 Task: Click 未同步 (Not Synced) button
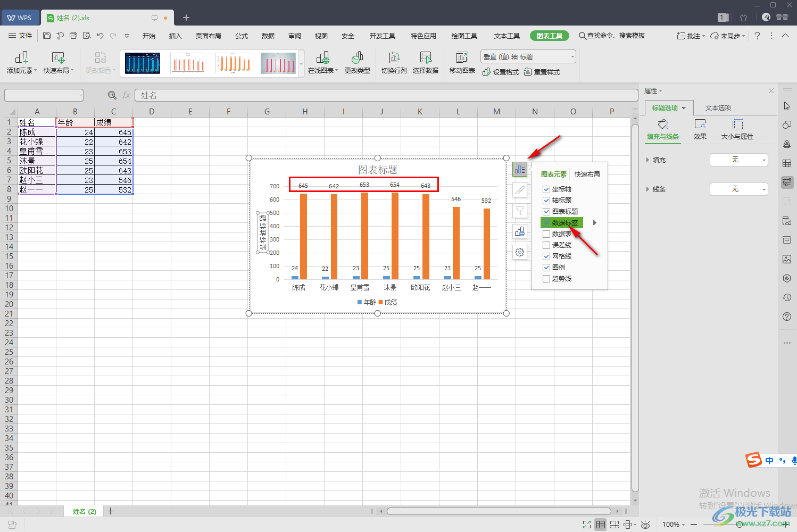[x=727, y=36]
